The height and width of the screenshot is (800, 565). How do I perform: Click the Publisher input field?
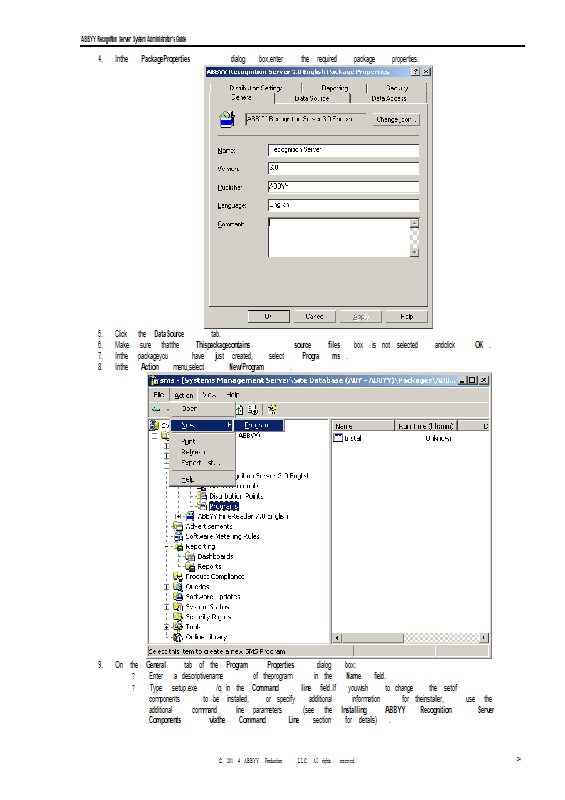(x=343, y=187)
